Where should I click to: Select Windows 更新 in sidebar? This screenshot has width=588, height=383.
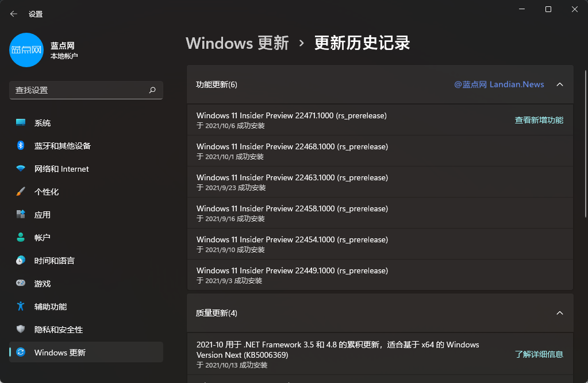click(60, 353)
